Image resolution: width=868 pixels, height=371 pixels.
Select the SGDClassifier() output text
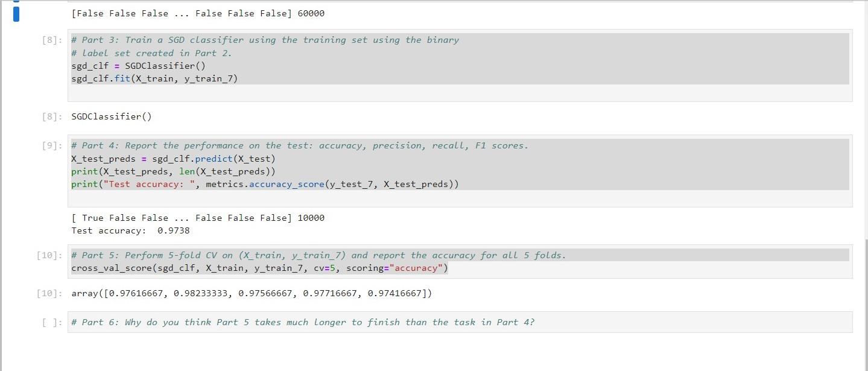point(112,116)
